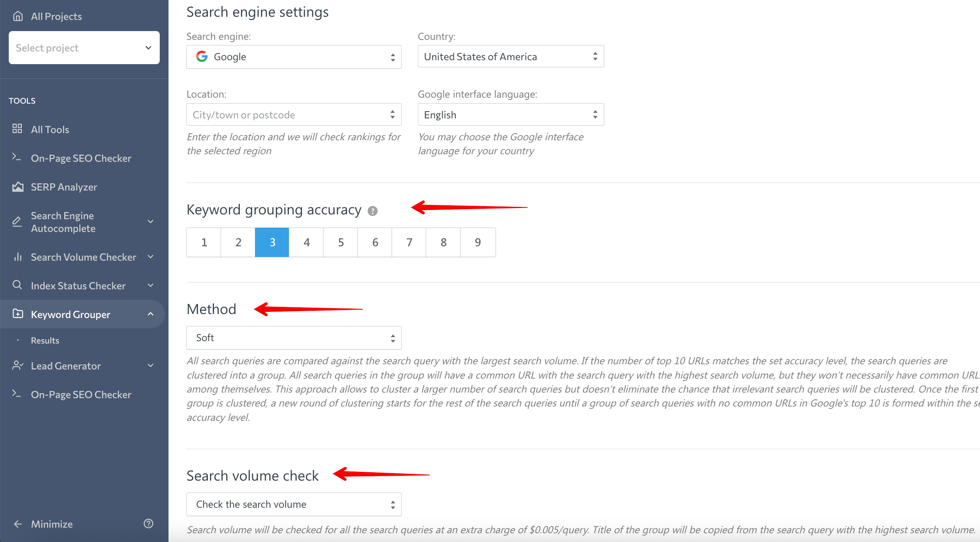Click the SERP Analyzer chart icon
This screenshot has height=542, width=980.
[x=18, y=187]
